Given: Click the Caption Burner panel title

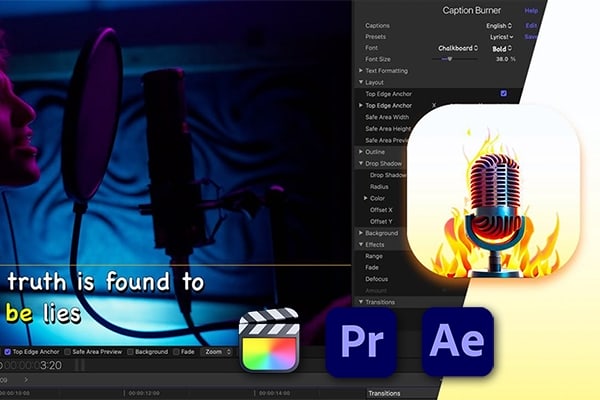Looking at the screenshot, I should pyautogui.click(x=471, y=10).
